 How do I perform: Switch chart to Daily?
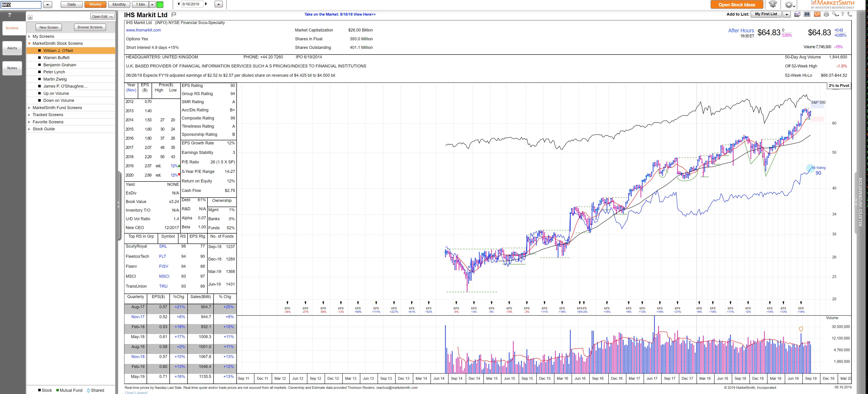tap(72, 4)
